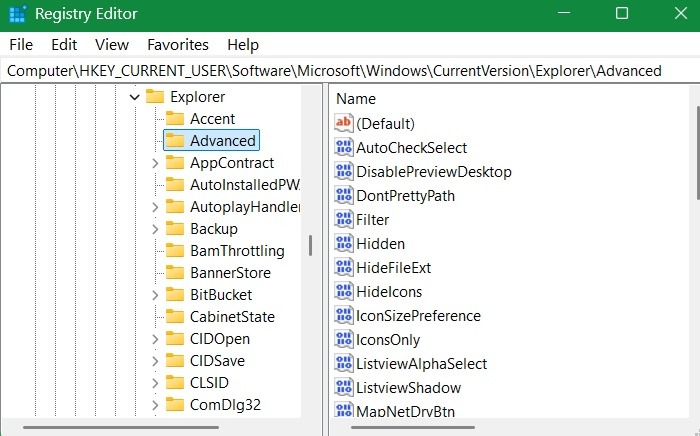Select the Accent key label
700x436 pixels.
point(212,119)
